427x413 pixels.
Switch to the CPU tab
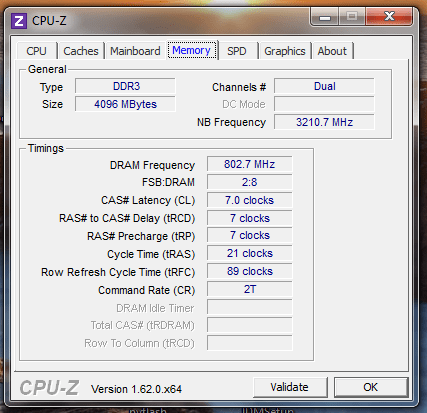tap(36, 51)
